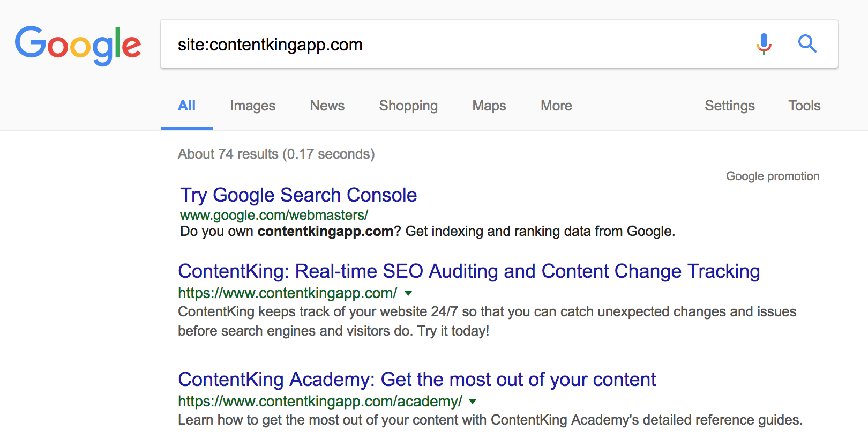This screenshot has width=868, height=445.
Task: Expand the More search categories menu
Action: click(556, 106)
